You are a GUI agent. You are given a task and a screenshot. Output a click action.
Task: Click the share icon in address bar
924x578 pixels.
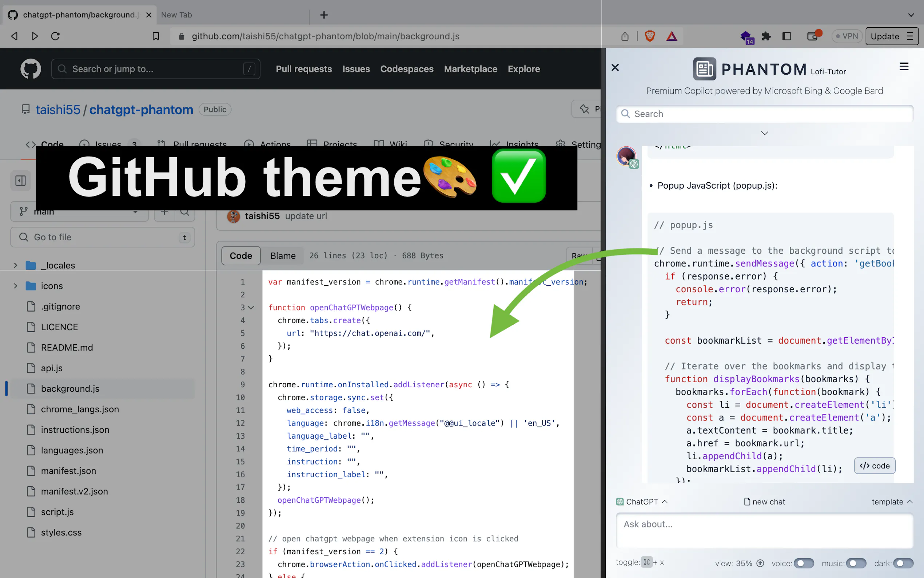point(625,36)
